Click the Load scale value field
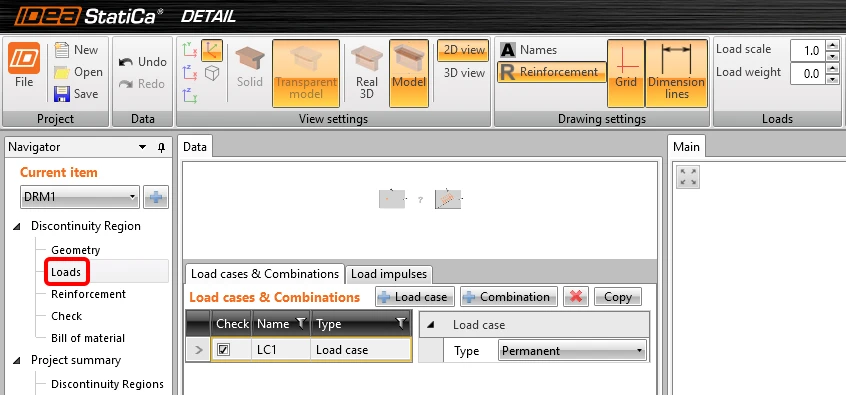Viewport: 846px width, 395px height. [x=807, y=51]
